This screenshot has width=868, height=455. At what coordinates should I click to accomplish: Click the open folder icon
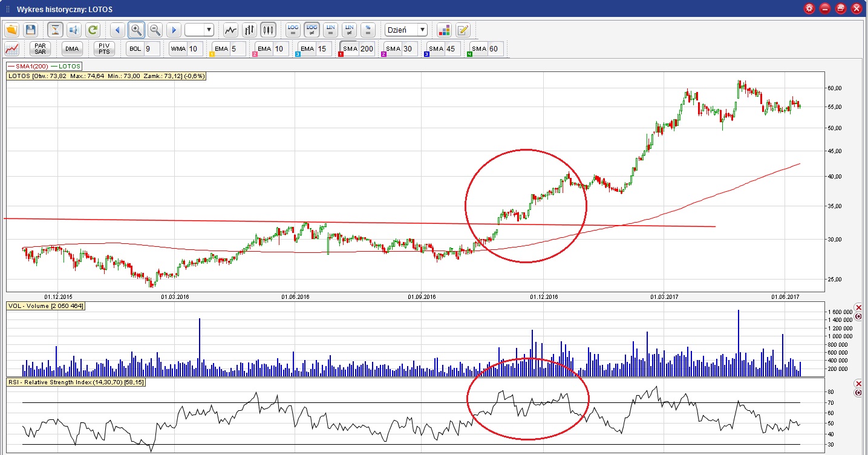coord(11,30)
